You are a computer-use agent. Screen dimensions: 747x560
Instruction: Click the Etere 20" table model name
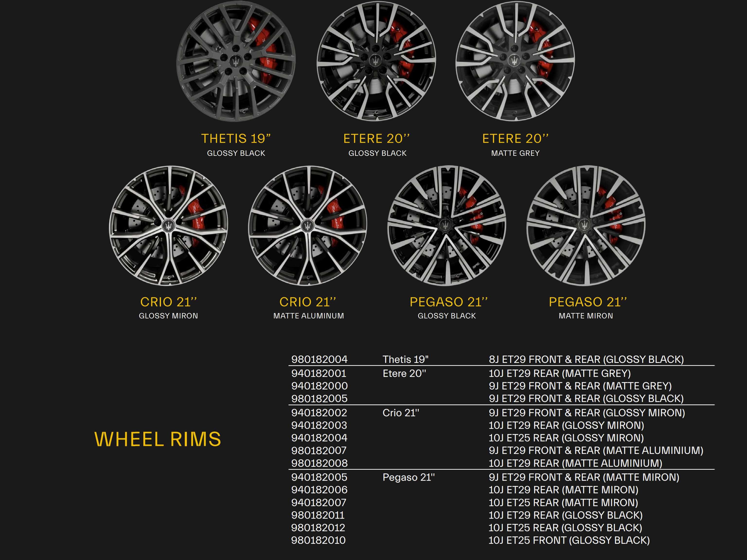pos(404,373)
